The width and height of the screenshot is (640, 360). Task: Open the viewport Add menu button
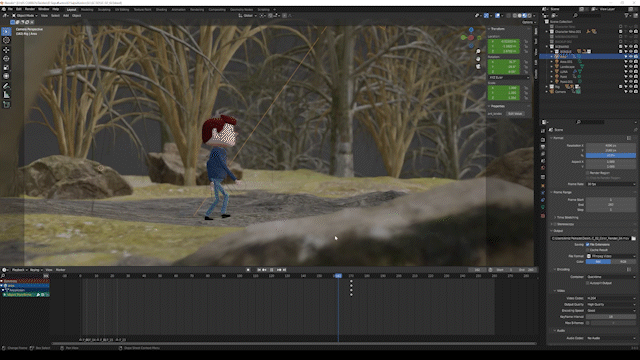pyautogui.click(x=66, y=16)
